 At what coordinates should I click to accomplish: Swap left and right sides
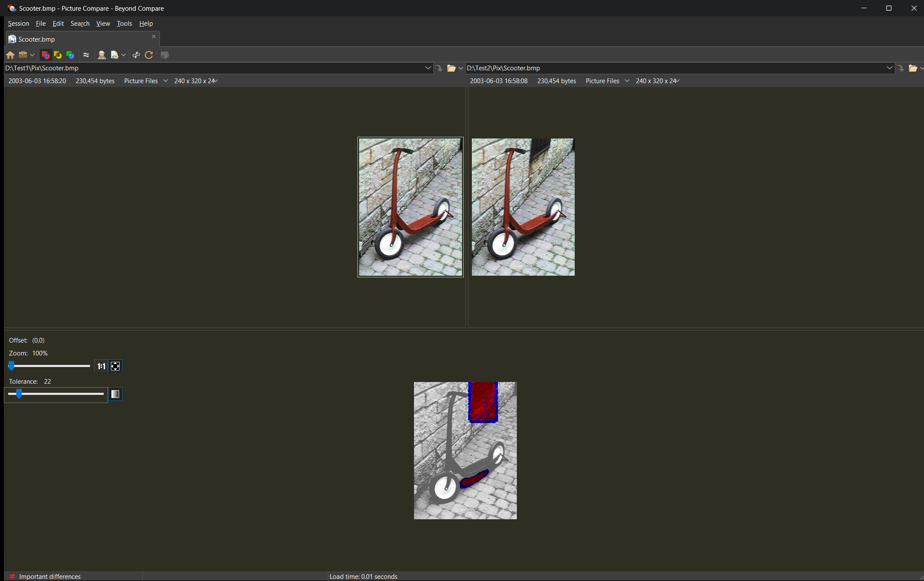pos(136,55)
